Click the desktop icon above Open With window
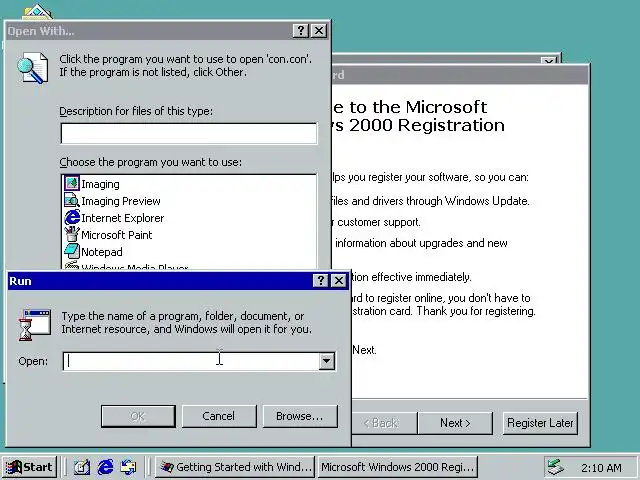 37,11
